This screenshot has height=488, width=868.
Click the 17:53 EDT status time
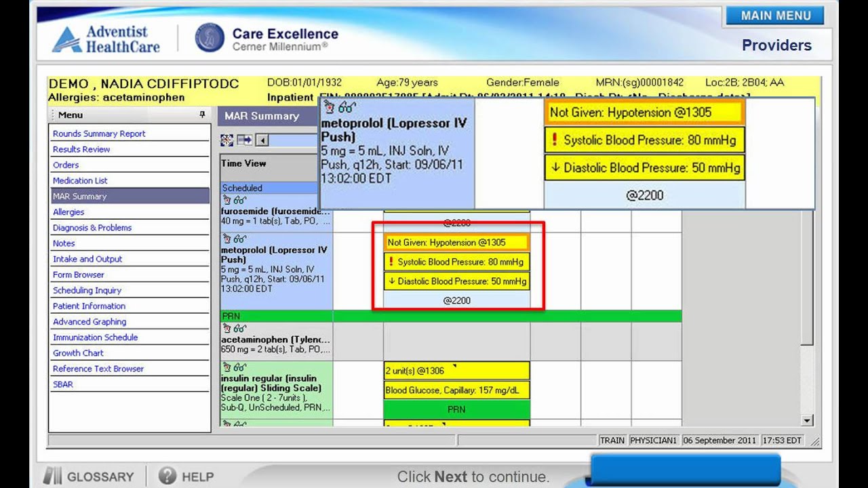pyautogui.click(x=783, y=440)
